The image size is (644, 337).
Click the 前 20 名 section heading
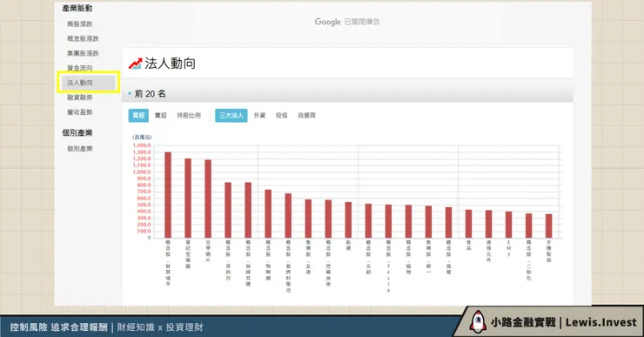[x=151, y=94]
